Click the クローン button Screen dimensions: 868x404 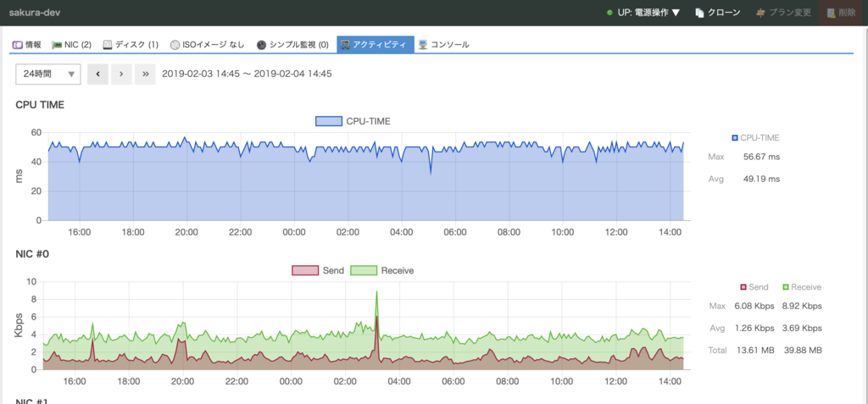(718, 12)
